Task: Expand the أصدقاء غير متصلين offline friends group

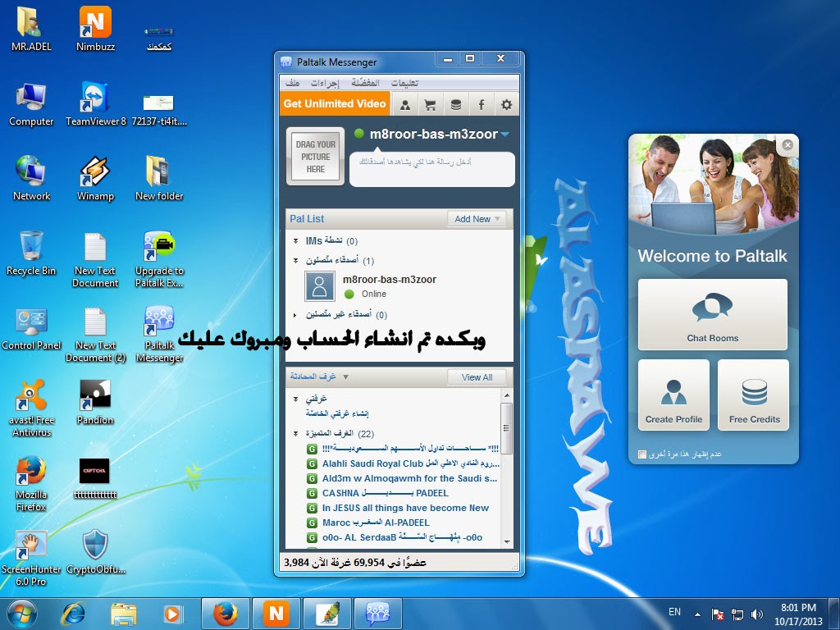Action: pyautogui.click(x=295, y=315)
